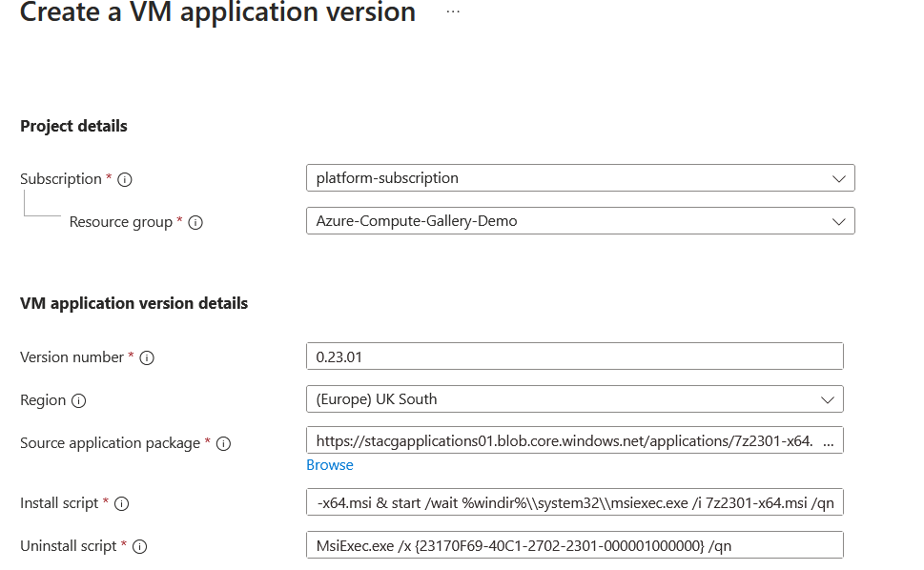Click the Uninstall script field
Viewport: 924px width, 570px height.
[572, 544]
